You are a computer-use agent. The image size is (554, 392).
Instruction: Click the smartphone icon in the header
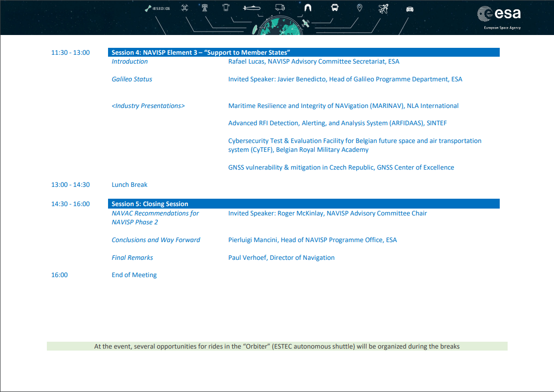point(226,8)
